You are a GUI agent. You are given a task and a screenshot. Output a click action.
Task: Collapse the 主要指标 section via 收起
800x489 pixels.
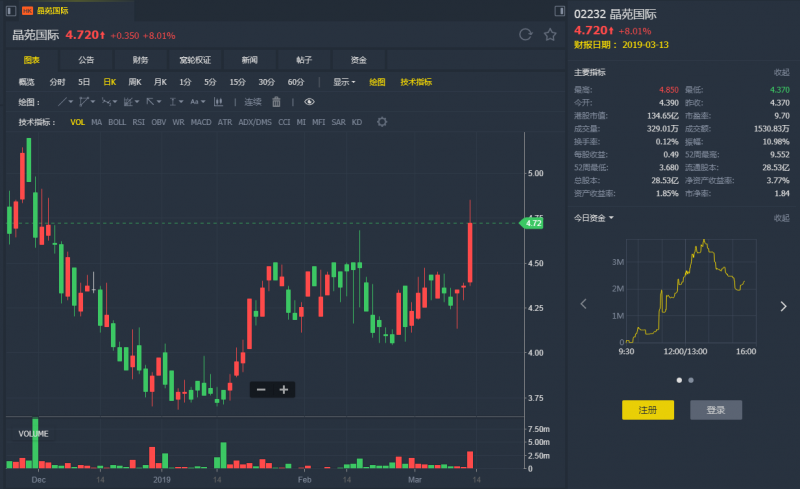[781, 73]
